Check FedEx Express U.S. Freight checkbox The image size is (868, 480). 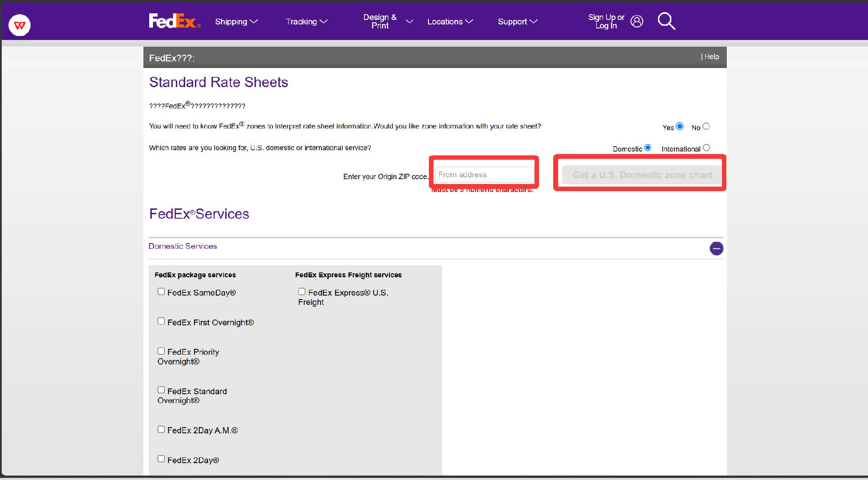(302, 292)
